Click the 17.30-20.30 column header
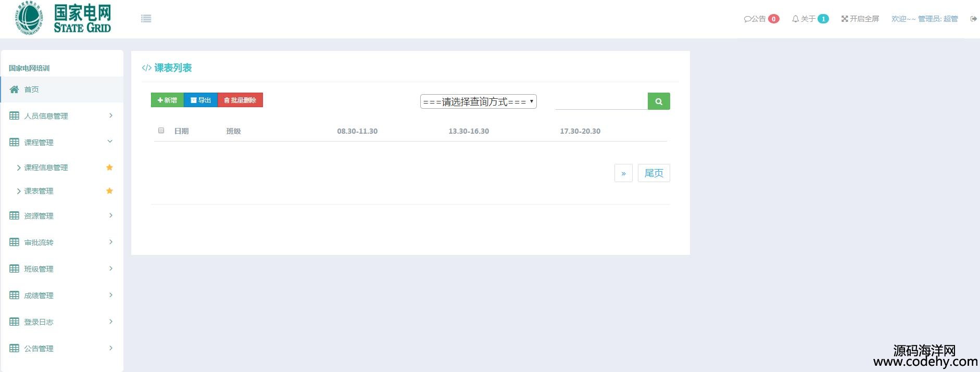The height and width of the screenshot is (372, 980). click(x=580, y=131)
